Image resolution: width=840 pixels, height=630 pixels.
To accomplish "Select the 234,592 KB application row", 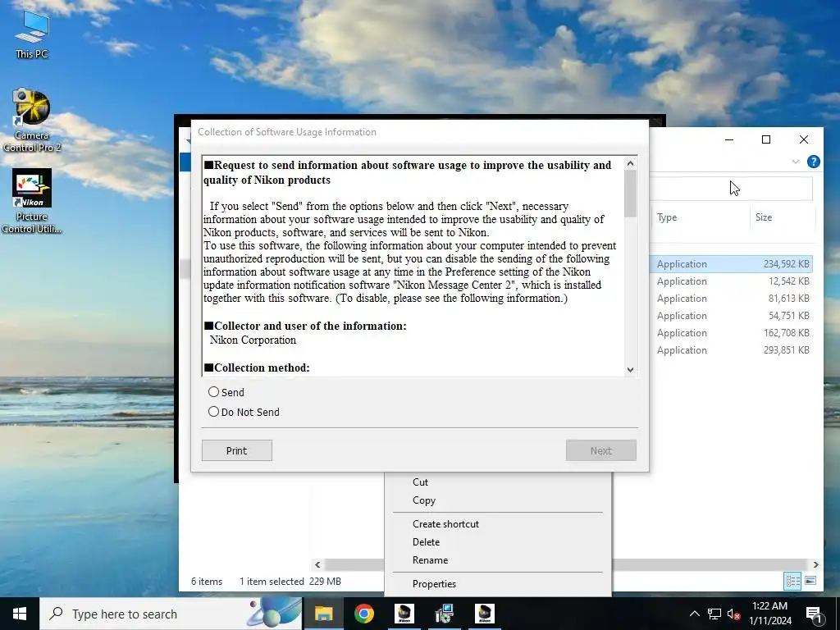I will tap(732, 264).
